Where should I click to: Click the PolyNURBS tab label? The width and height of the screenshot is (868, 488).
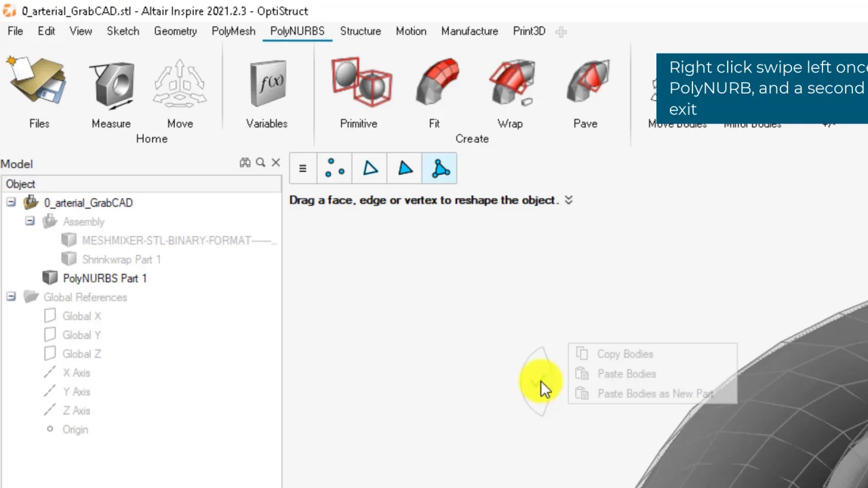[297, 31]
